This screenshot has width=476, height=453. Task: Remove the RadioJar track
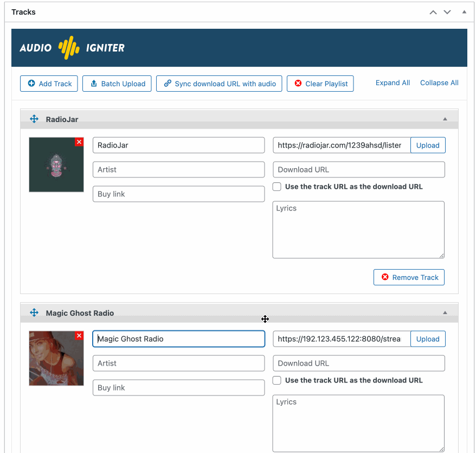(409, 277)
